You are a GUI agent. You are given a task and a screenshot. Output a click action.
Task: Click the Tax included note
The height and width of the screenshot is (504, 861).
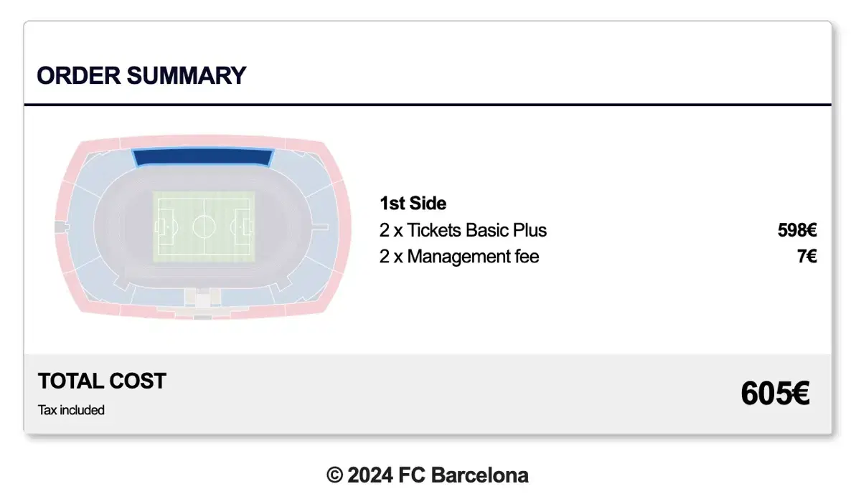point(71,410)
